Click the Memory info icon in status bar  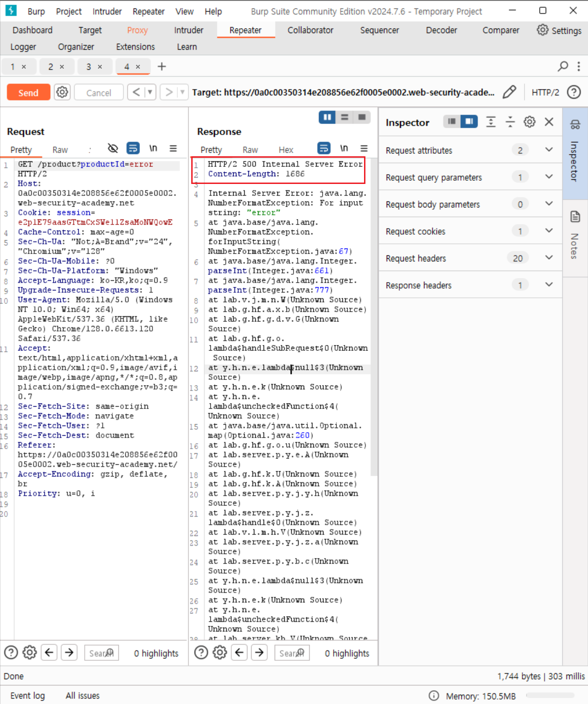click(434, 696)
